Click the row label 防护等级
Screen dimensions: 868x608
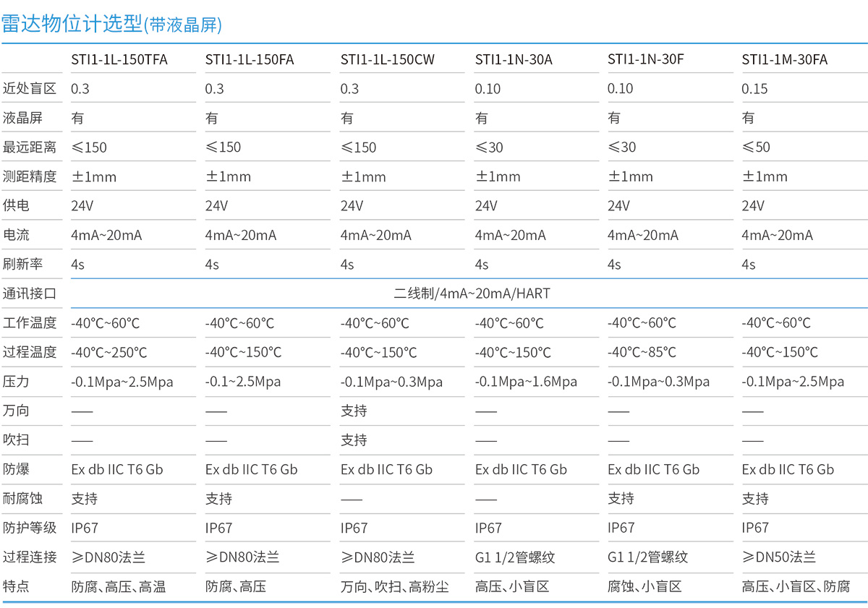[x=29, y=528]
